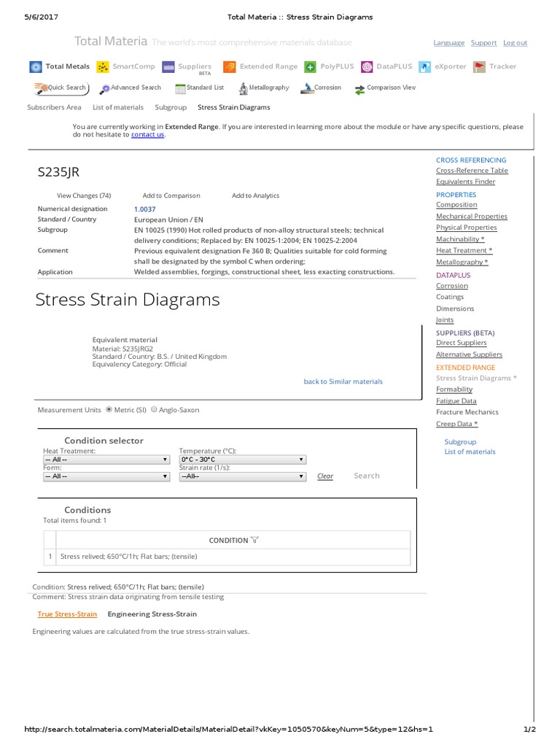560x747 pixels.
Task: Click the Standard List icon
Action: point(181,88)
